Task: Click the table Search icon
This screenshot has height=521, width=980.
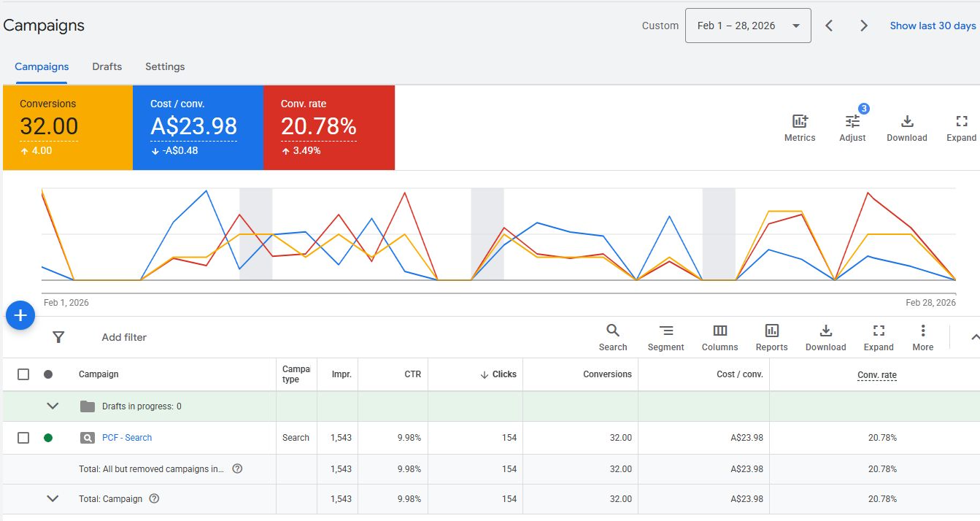Action: tap(613, 331)
